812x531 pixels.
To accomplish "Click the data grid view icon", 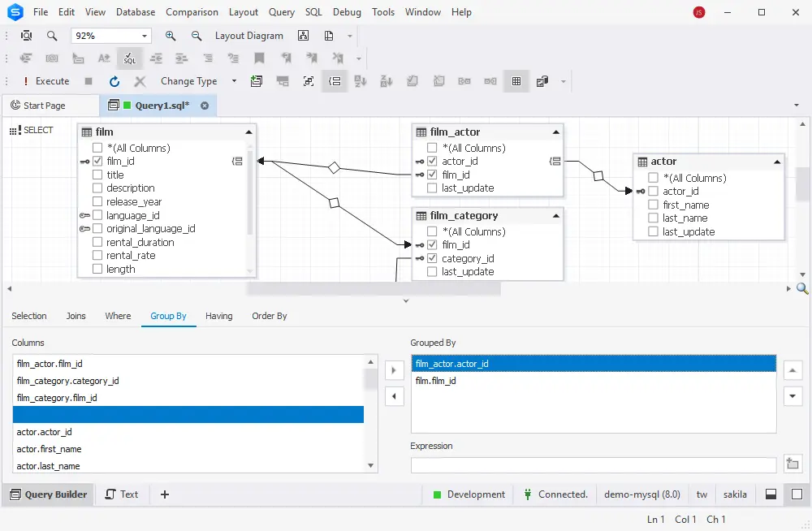I will (x=516, y=81).
